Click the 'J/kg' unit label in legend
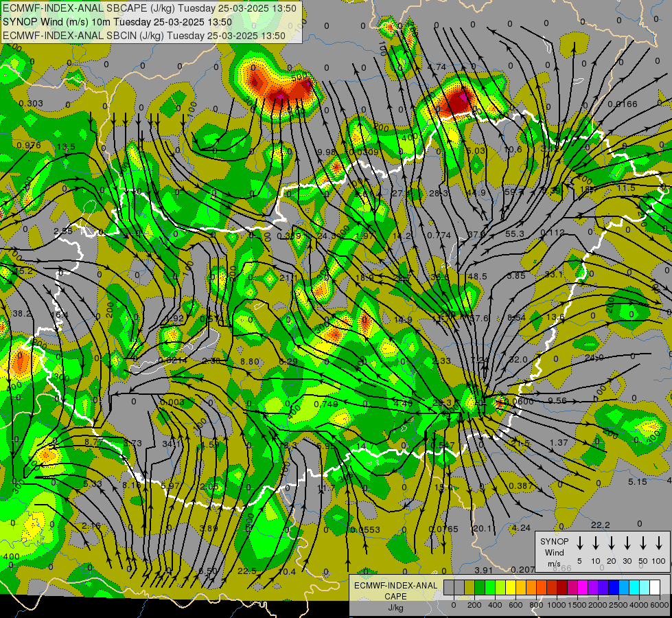The height and width of the screenshot is (618, 672). click(395, 608)
